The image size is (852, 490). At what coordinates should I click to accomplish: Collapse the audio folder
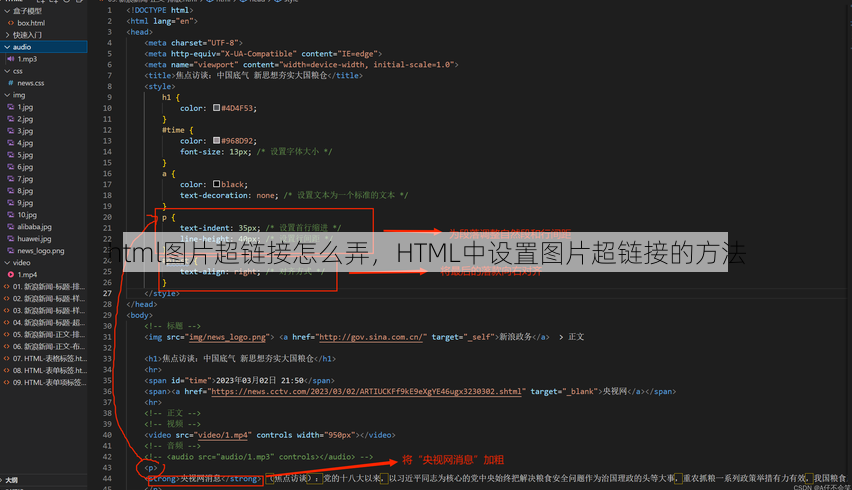pyautogui.click(x=7, y=47)
